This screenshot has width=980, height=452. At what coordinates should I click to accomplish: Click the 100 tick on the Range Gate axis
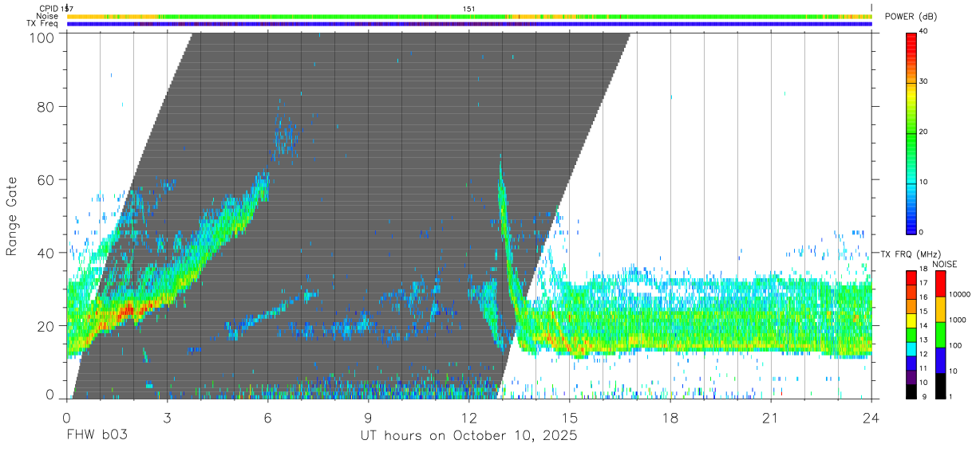pos(41,37)
